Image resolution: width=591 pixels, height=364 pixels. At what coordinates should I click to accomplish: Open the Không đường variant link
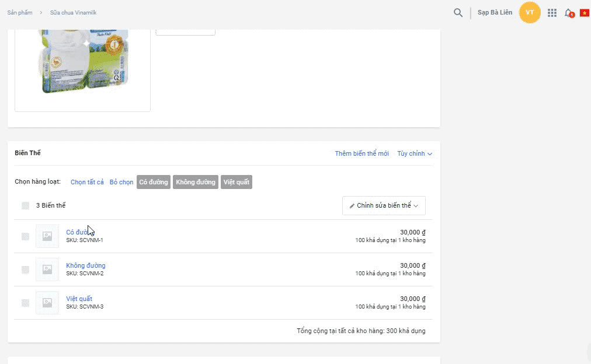pos(86,265)
